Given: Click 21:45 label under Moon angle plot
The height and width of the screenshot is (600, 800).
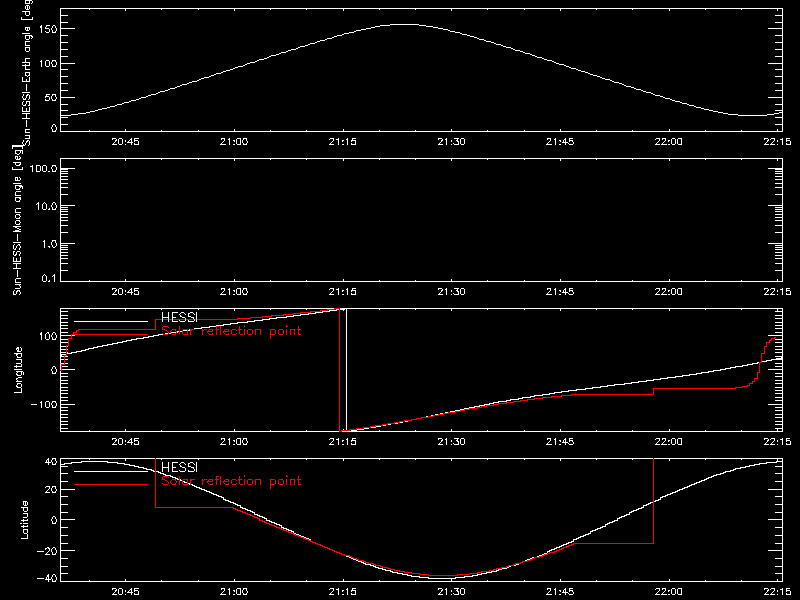Looking at the screenshot, I should (x=560, y=292).
